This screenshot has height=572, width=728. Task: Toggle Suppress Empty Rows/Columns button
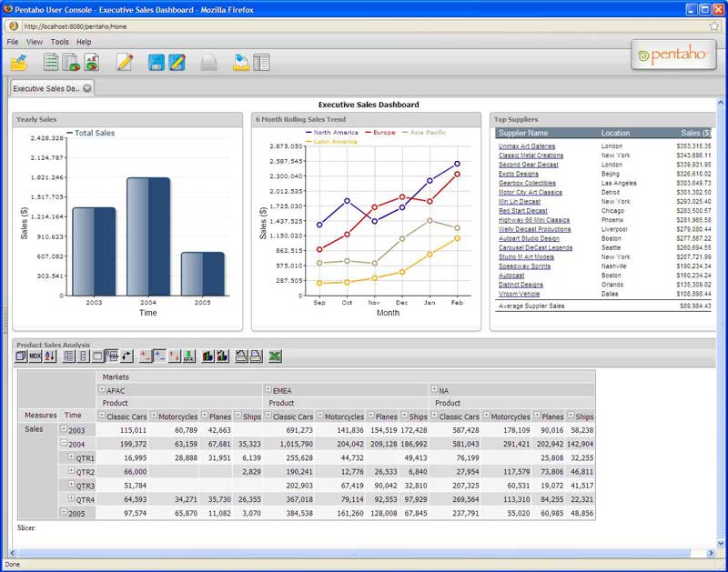[112, 356]
